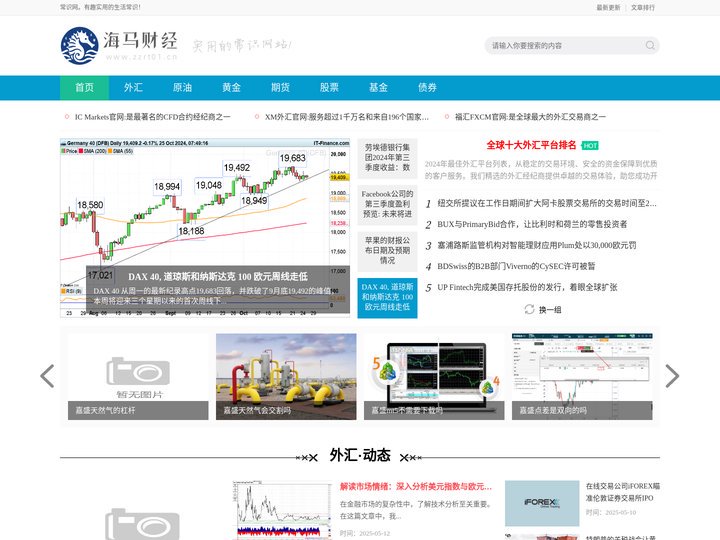Viewport: 720px width, 540px height.
Task: Open ranked item 3 about 塞浦路斯监管机构
Action: click(536, 245)
